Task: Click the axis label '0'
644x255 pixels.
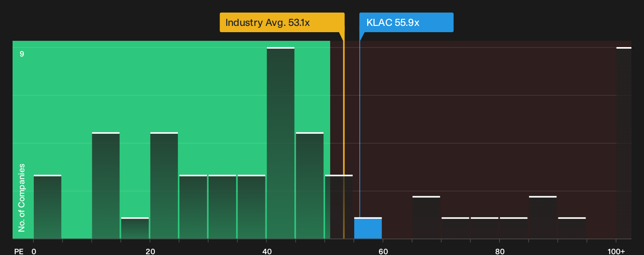Action: click(x=34, y=251)
